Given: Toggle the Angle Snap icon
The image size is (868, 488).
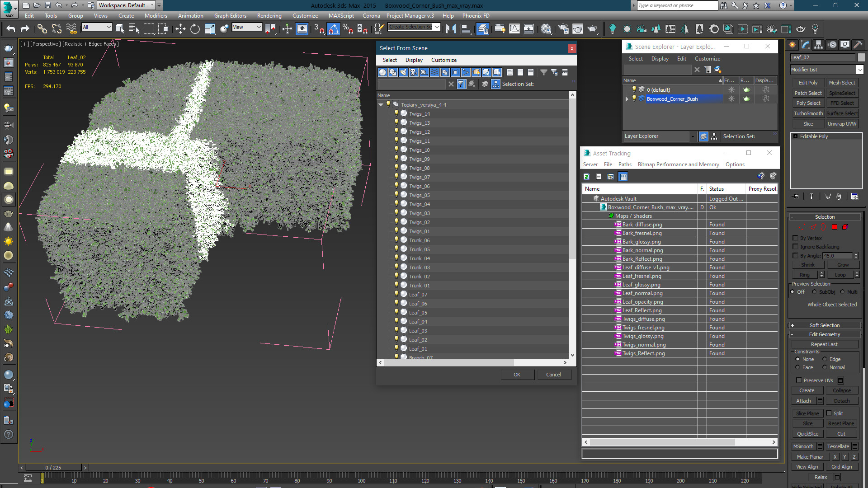Looking at the screenshot, I should click(x=333, y=29).
